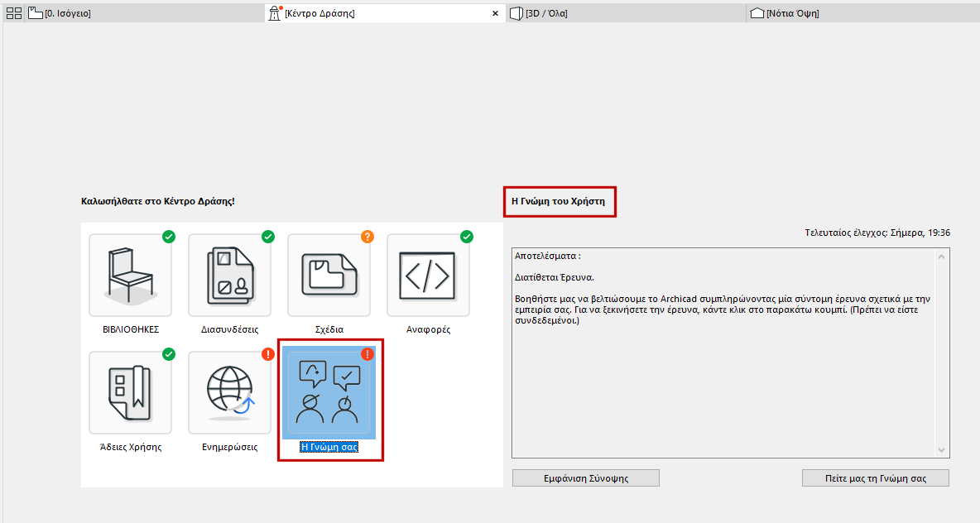Click orange question badge on Σχέδια
Image resolution: width=980 pixels, height=523 pixels.
[x=367, y=237]
